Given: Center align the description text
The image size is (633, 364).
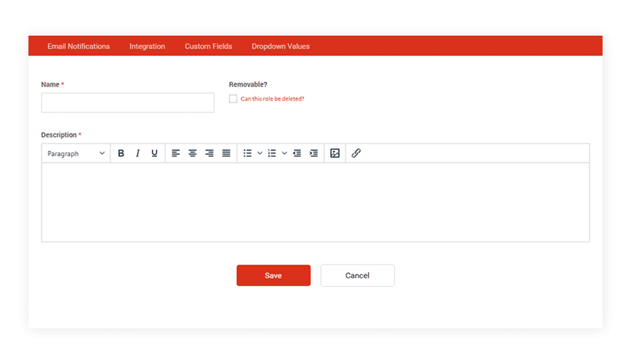Looking at the screenshot, I should (192, 153).
